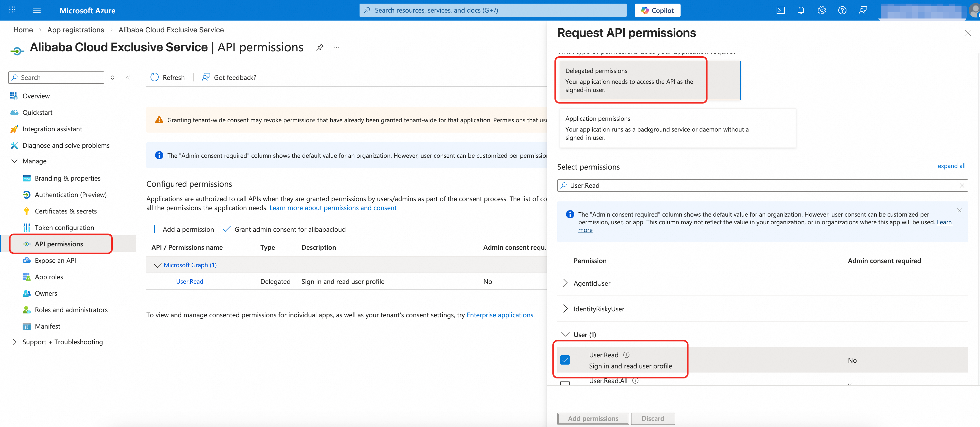Viewport: 980px width, 427px height.
Task: Collapse the sidebar with double-chevron icon
Action: coord(128,77)
